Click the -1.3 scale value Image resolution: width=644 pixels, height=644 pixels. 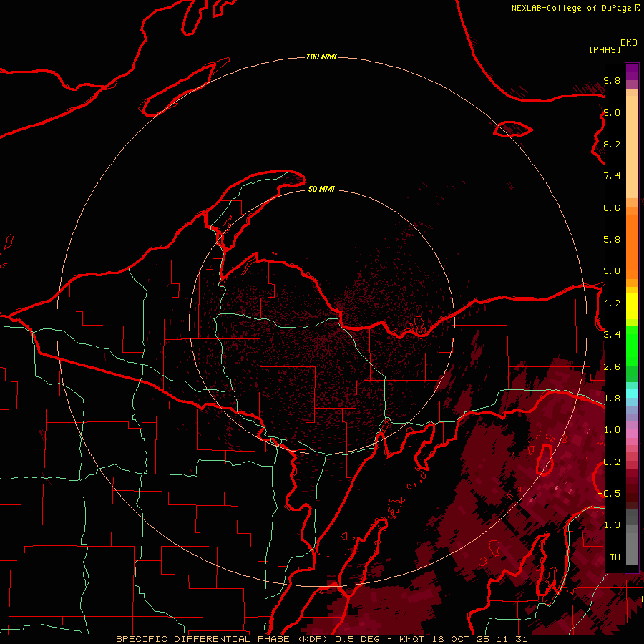click(609, 525)
